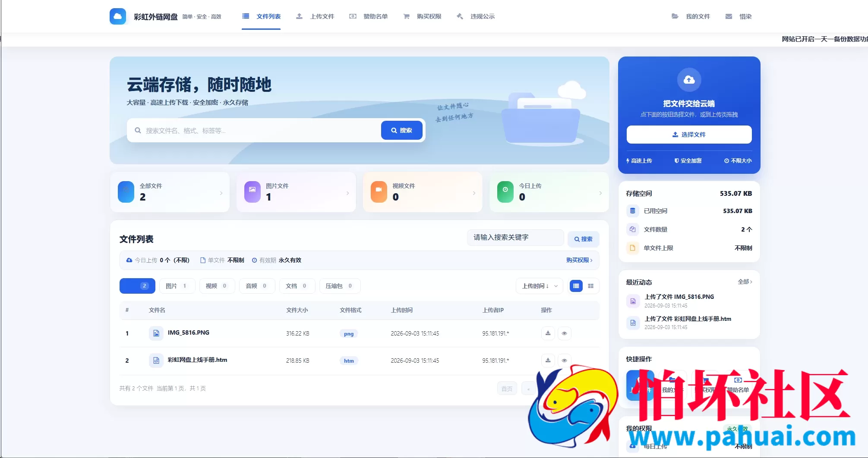Click the file list 搜索 button

[583, 239]
